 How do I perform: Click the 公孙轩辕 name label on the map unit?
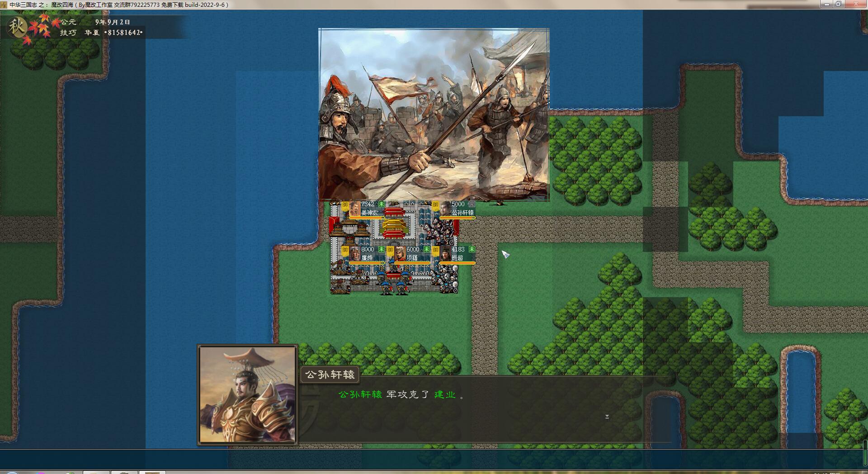tap(462, 213)
